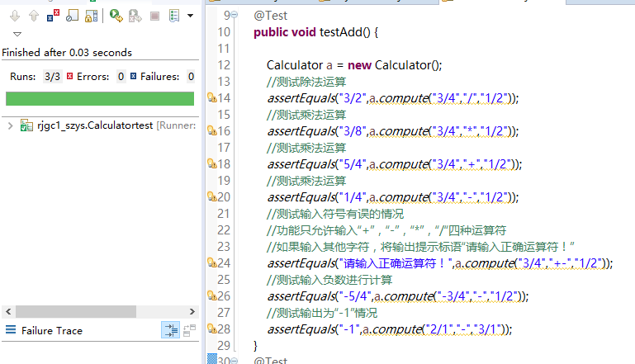
Task: Click line number 21 in the gutter
Action: pyautogui.click(x=224, y=214)
